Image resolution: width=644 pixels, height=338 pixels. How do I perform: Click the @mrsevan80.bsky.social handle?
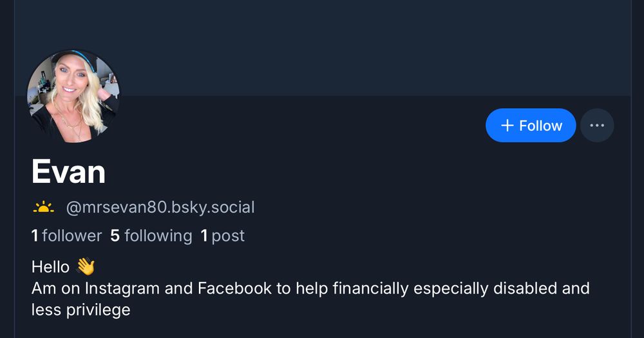point(160,207)
